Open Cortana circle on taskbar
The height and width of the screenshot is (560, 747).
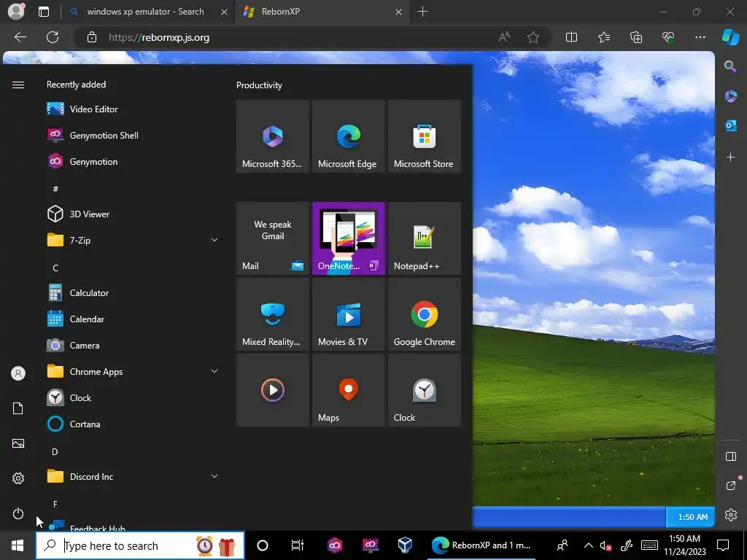[x=263, y=545]
